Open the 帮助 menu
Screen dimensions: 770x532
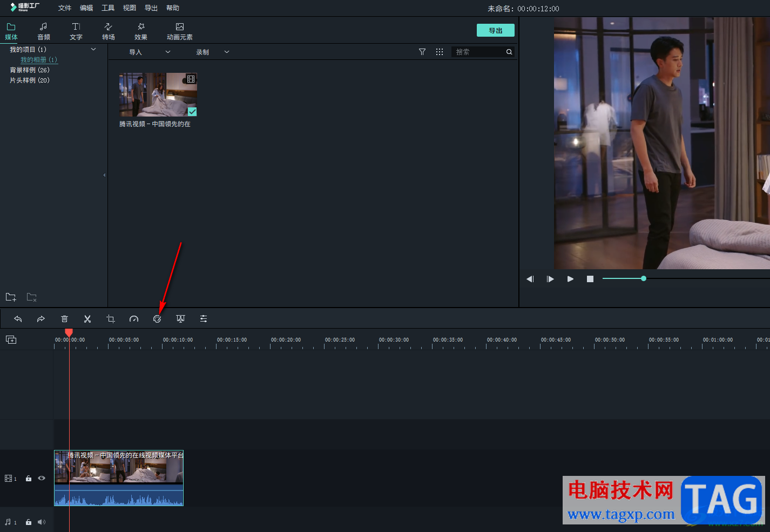173,8
